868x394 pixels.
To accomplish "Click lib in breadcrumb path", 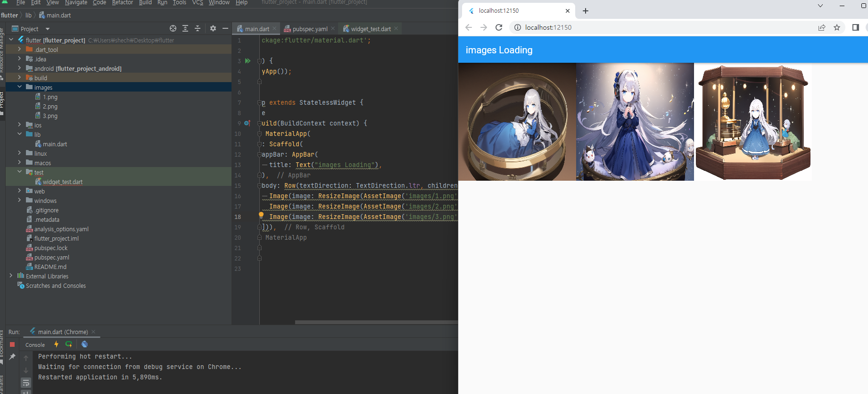I will pos(28,15).
